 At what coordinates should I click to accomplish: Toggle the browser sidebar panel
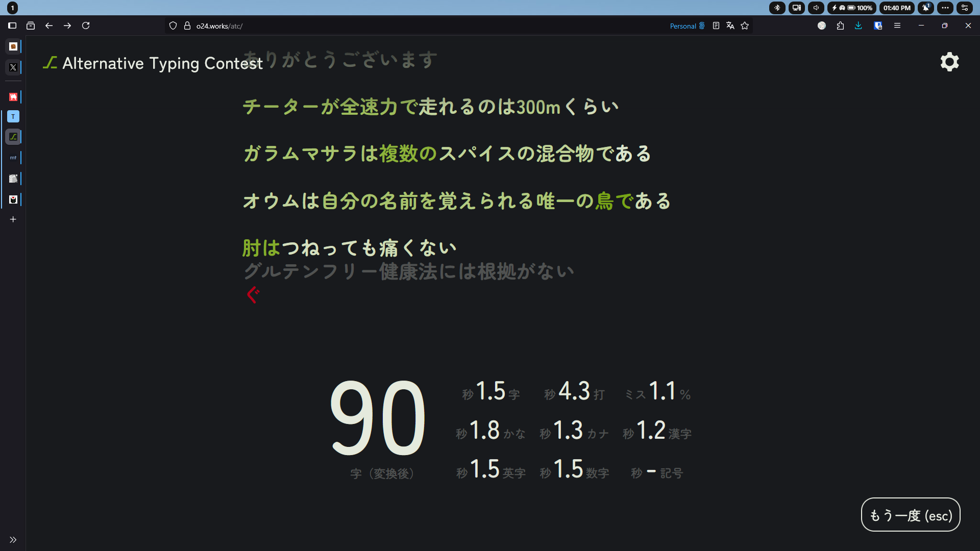pos(12,26)
